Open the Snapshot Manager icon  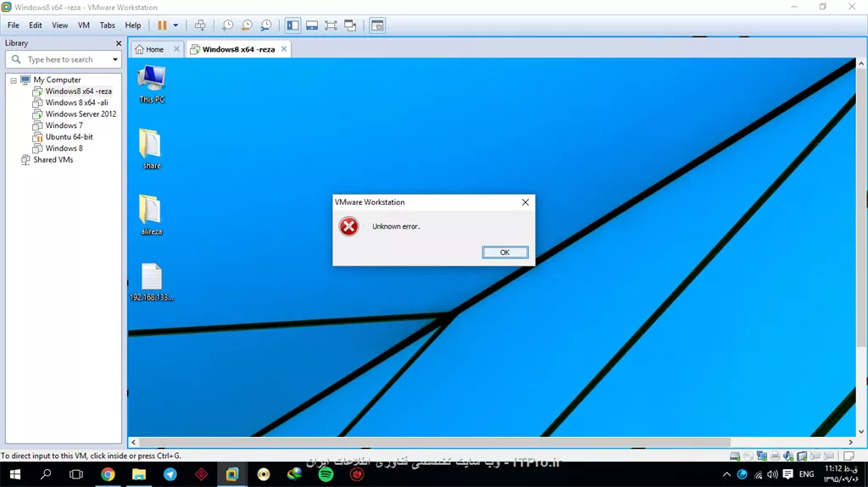[266, 25]
